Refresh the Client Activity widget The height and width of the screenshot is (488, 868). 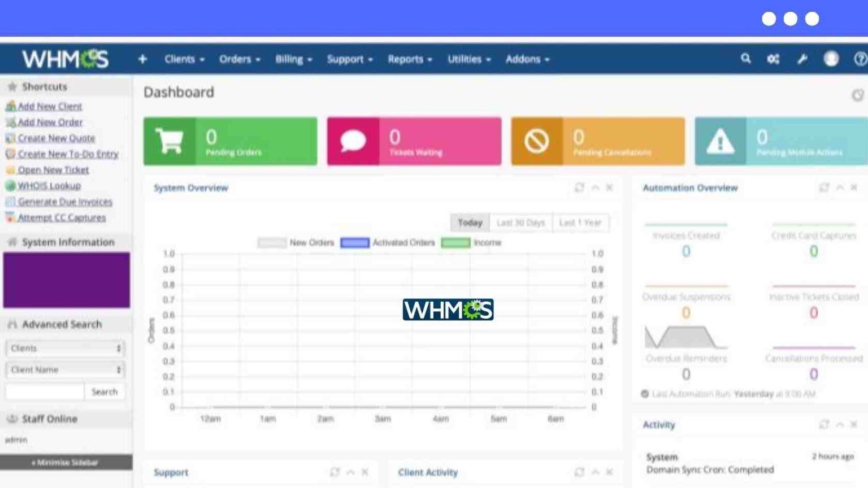tap(579, 472)
